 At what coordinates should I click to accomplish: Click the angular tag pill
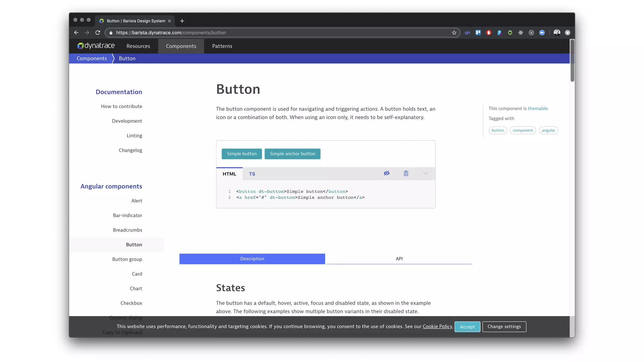click(548, 130)
